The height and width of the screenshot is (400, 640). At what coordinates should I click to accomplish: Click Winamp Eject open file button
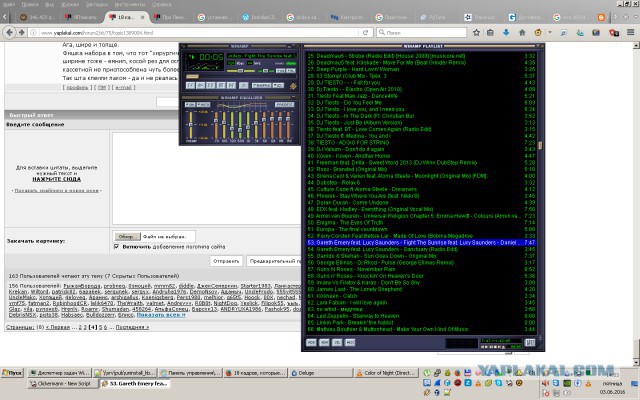pyautogui.click(x=243, y=85)
